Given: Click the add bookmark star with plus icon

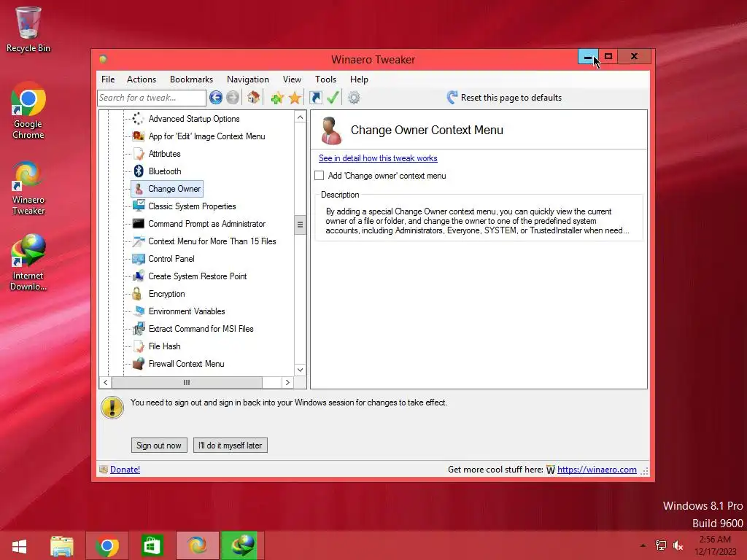Looking at the screenshot, I should pyautogui.click(x=277, y=98).
